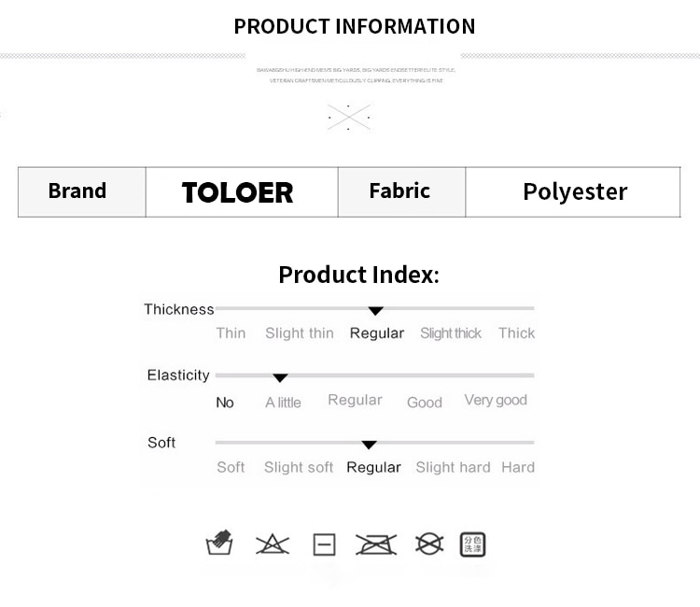Click the do not tumble dry icon
This screenshot has height=607, width=700.
(x=429, y=544)
